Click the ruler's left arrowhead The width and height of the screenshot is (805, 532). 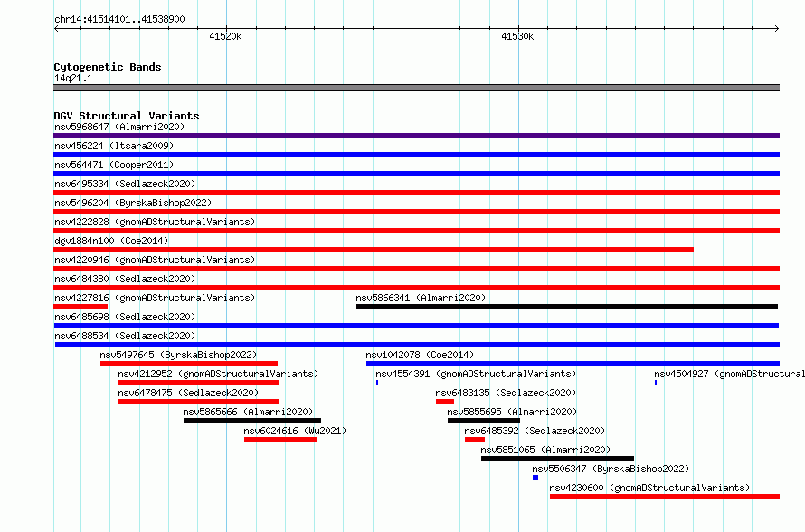click(x=56, y=29)
